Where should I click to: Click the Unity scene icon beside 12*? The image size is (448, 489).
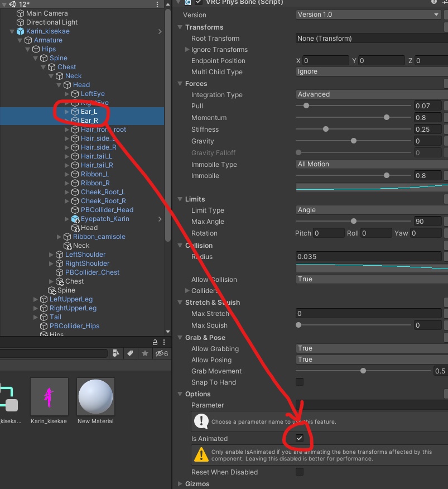[12, 4]
